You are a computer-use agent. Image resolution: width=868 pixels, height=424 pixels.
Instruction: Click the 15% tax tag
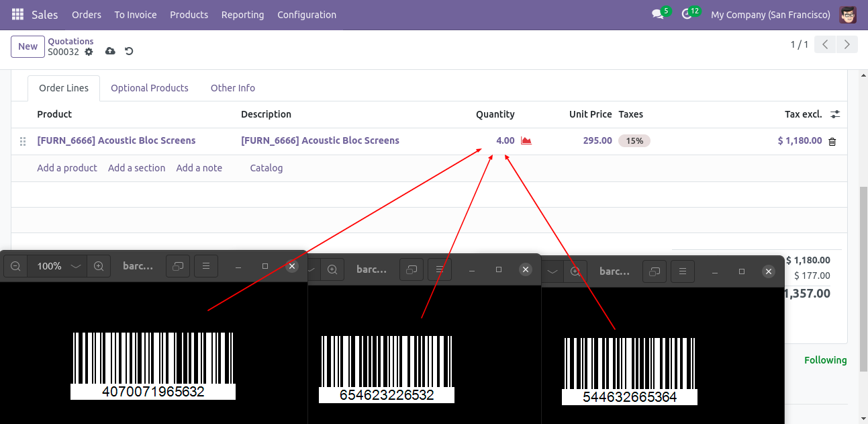click(634, 140)
